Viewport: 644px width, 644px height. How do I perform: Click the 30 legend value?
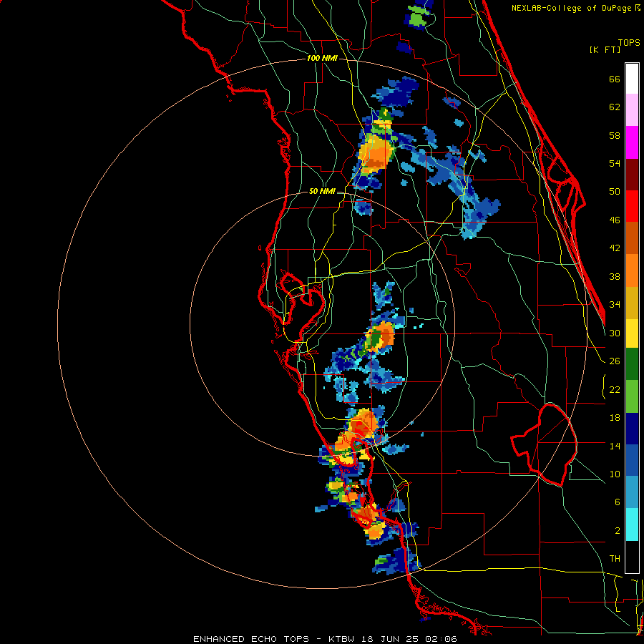615,333
